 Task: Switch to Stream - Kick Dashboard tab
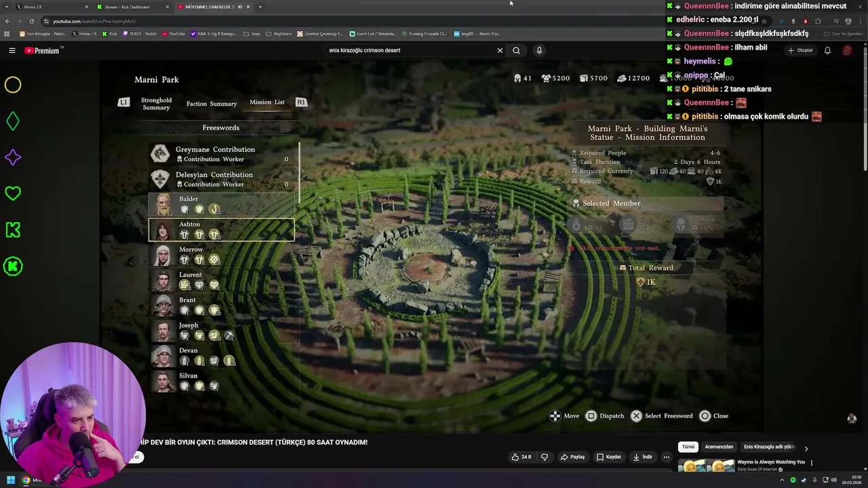tap(132, 7)
